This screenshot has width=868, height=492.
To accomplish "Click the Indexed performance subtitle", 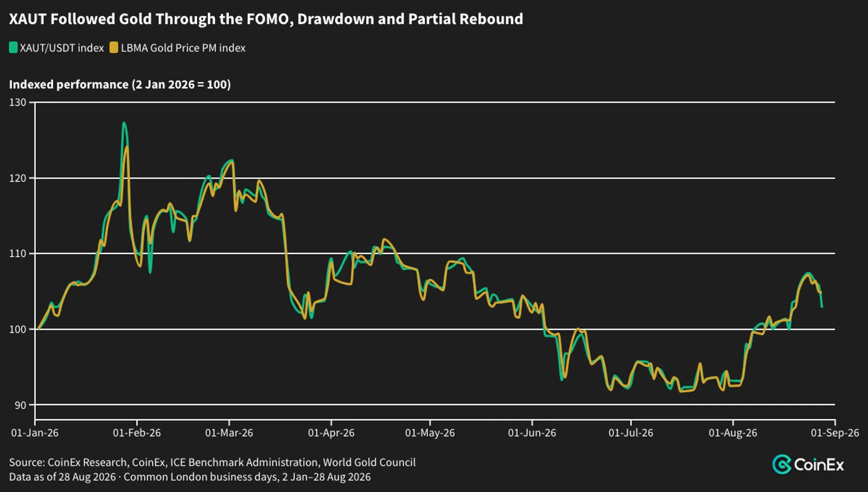I will [120, 85].
